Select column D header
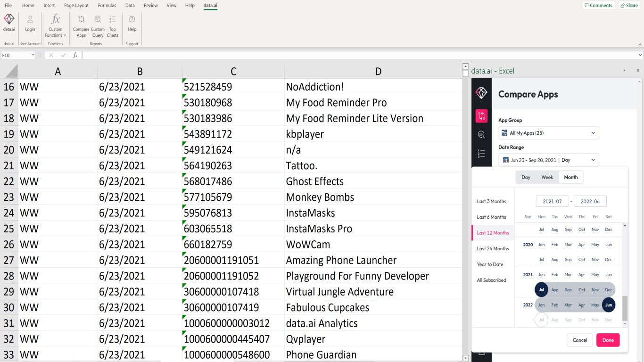This screenshot has width=644, height=362. (378, 71)
